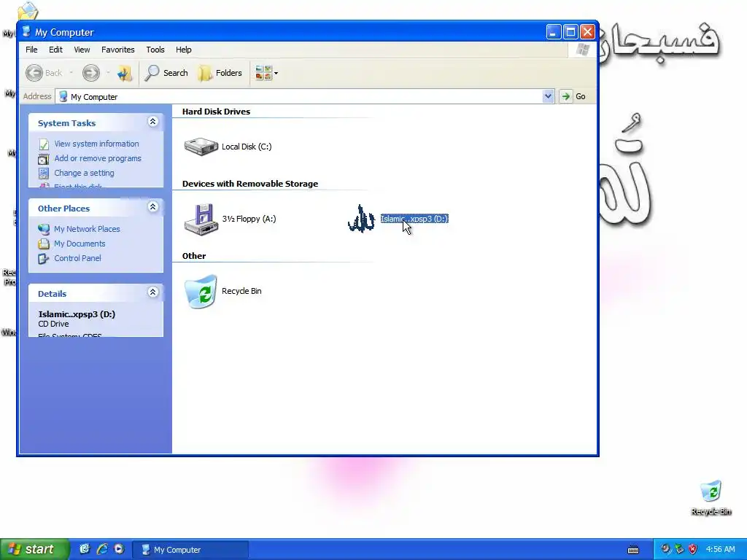This screenshot has width=747, height=560.
Task: Click the security alert shield tray icon
Action: [693, 549]
